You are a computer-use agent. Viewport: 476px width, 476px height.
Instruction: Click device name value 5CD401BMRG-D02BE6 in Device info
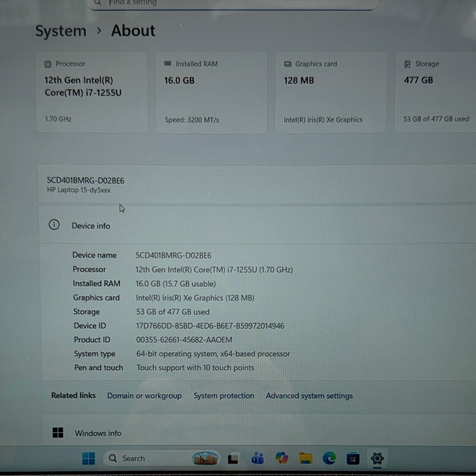pyautogui.click(x=173, y=256)
